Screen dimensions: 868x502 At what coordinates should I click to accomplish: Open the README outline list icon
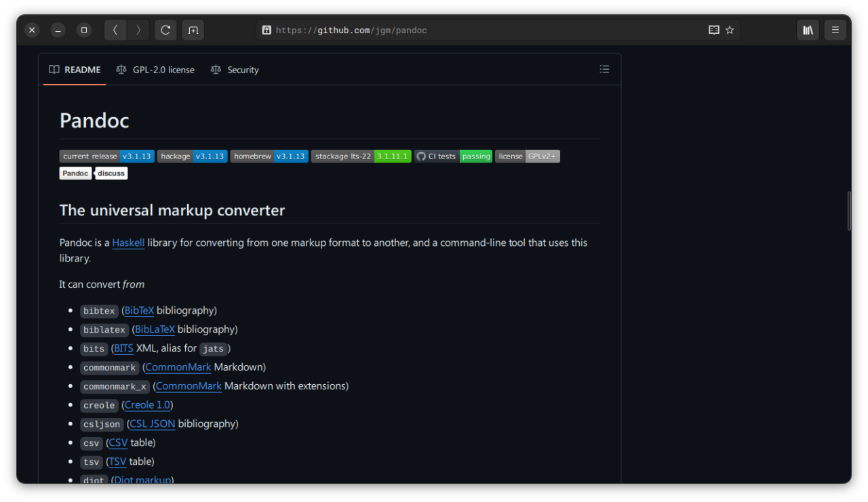click(x=604, y=69)
